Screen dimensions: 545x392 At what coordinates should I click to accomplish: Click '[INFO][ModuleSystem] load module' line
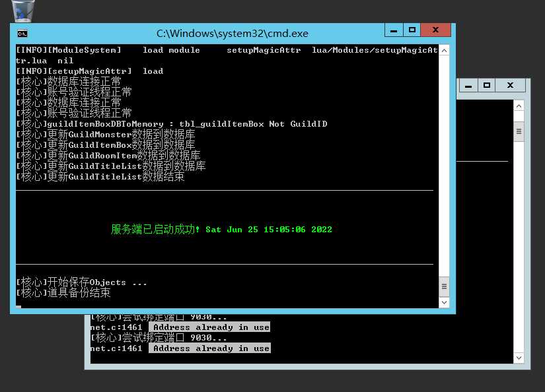pyautogui.click(x=227, y=55)
